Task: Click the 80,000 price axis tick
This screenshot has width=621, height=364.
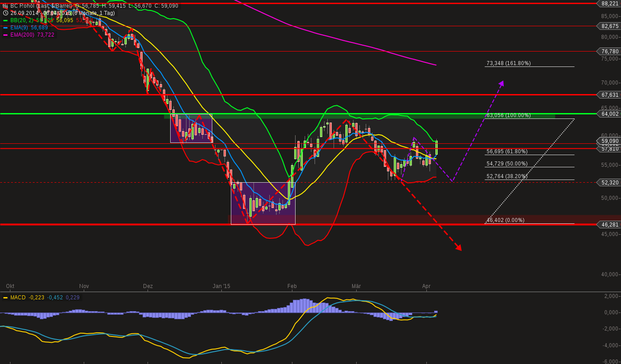Action: click(610, 37)
